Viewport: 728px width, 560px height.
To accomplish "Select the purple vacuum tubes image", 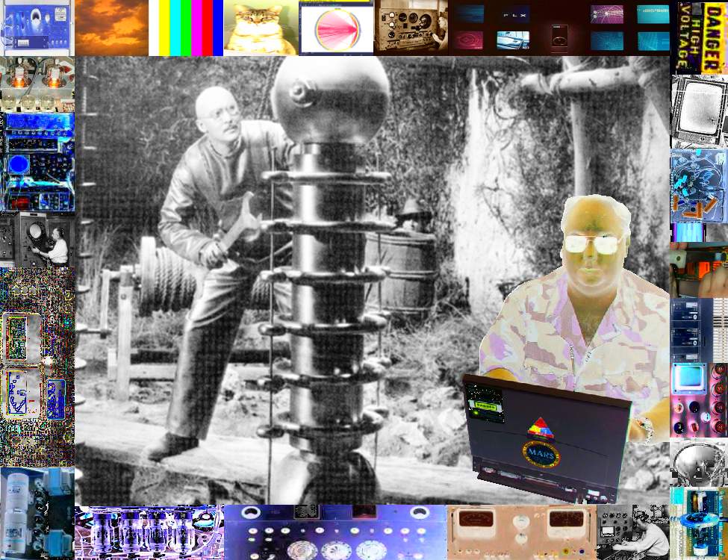I will click(149, 532).
